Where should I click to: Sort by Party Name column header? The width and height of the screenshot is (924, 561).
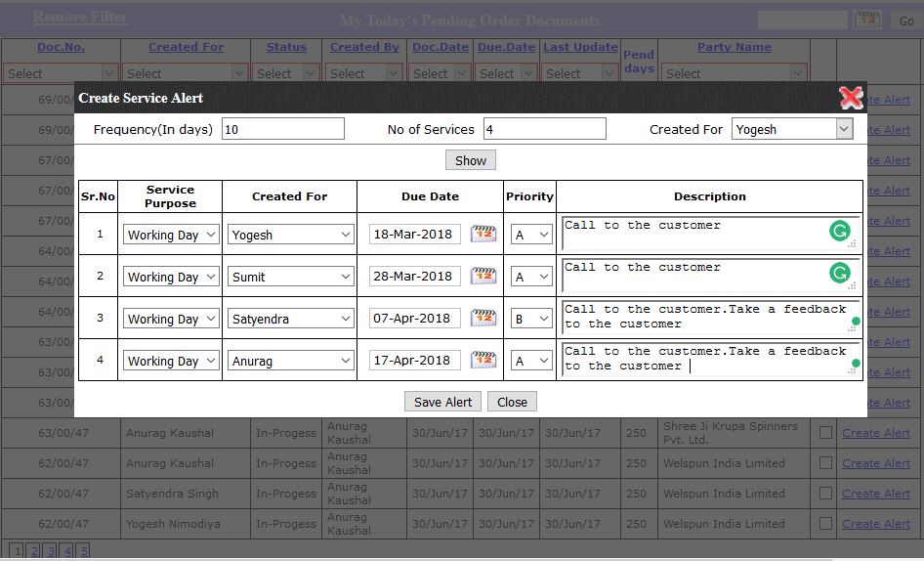(734, 47)
